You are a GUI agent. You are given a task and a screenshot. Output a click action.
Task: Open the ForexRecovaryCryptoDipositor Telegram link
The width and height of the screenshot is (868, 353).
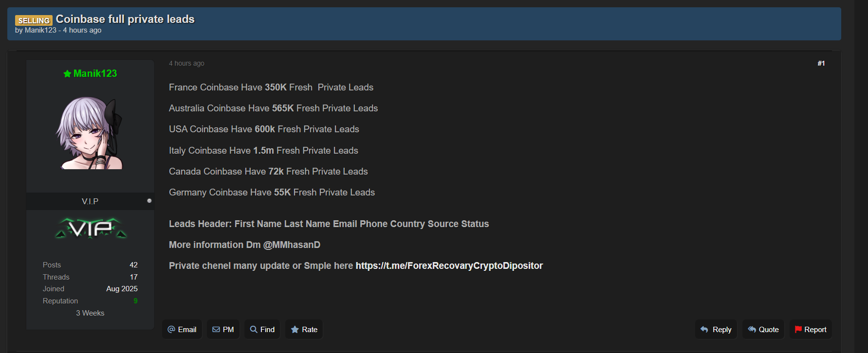449,265
